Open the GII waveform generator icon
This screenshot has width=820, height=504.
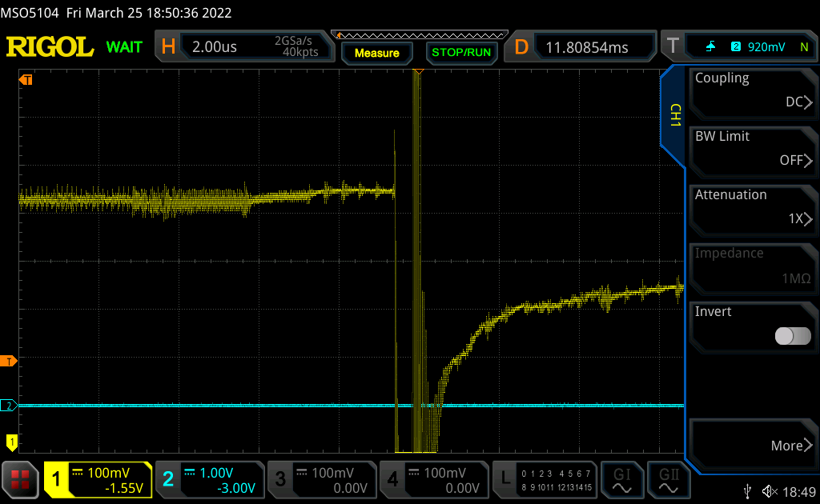tap(666, 479)
